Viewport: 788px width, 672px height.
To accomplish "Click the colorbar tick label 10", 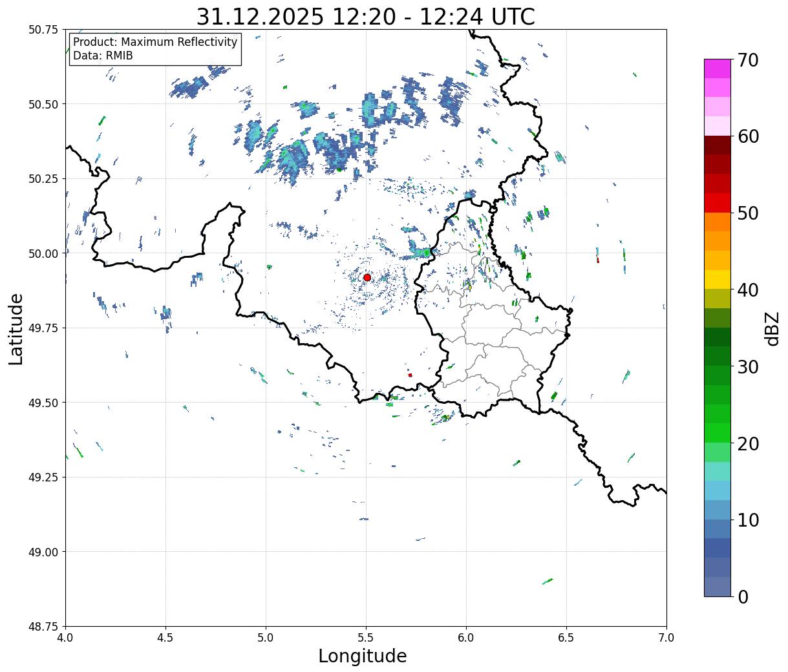I will [x=747, y=520].
